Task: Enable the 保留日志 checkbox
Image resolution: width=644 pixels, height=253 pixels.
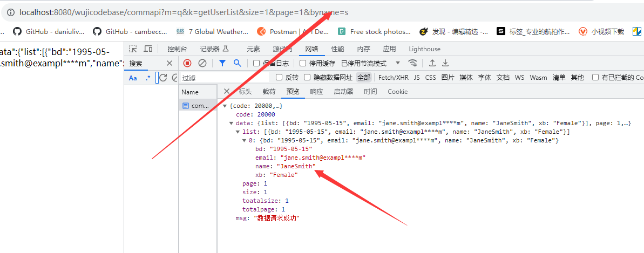Action: 256,63
